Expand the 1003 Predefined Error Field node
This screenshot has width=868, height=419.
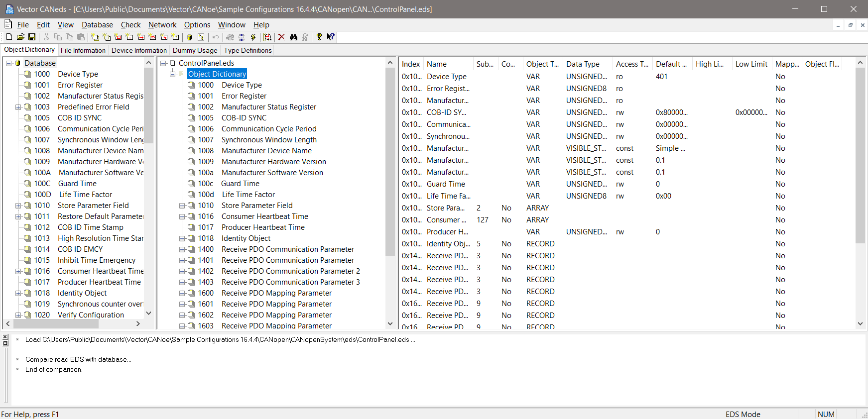coord(18,107)
